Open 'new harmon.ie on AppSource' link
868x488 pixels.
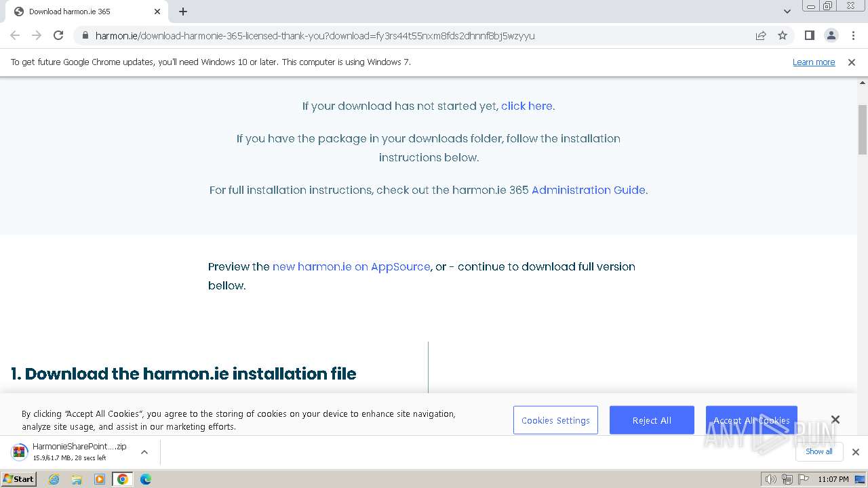[x=351, y=266]
